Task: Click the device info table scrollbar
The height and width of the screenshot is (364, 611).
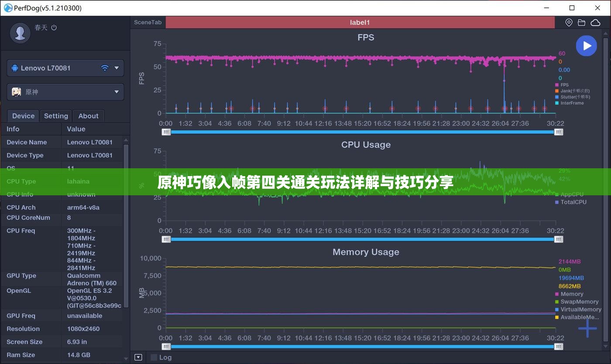Action: pos(126,226)
